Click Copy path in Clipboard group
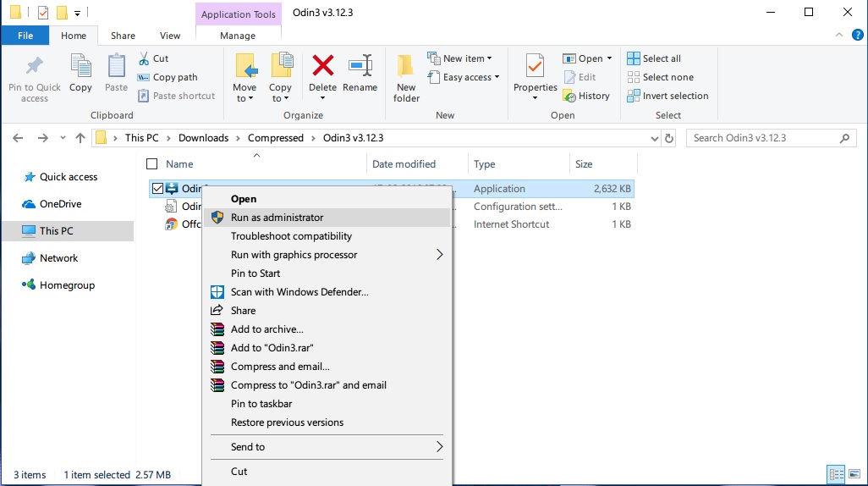This screenshot has height=486, width=868. [168, 77]
